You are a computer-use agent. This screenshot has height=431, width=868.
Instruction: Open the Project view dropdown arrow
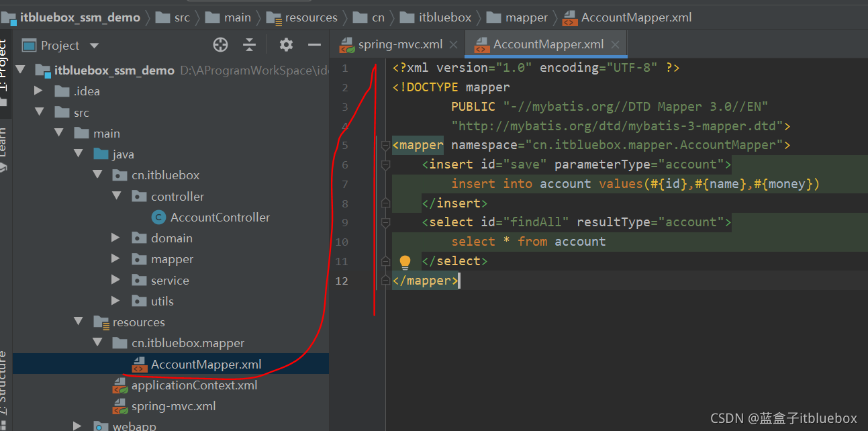click(94, 46)
